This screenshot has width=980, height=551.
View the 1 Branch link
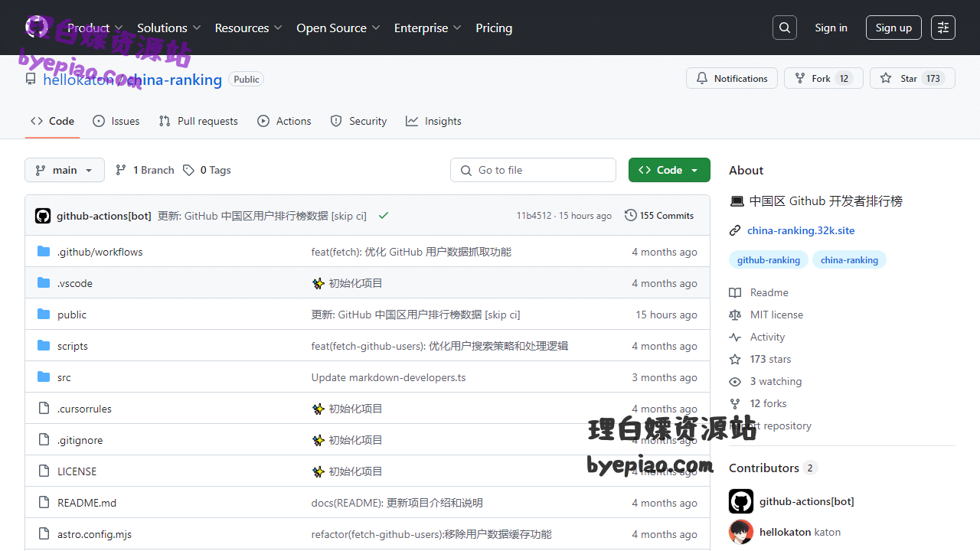(x=145, y=170)
